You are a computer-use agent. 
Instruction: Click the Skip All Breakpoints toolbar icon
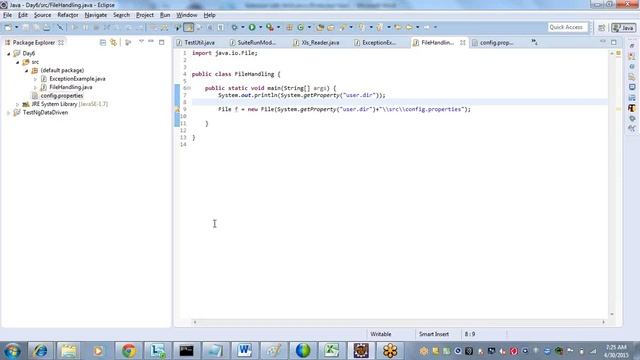click(60, 27)
